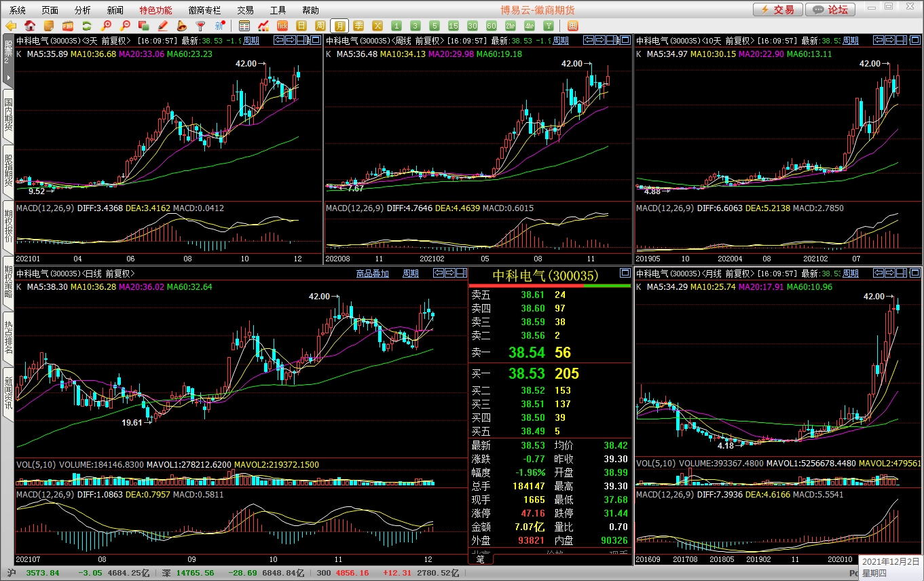The height and width of the screenshot is (581, 924).
Task: Open the Tick chart view icon
Action: click(282, 26)
